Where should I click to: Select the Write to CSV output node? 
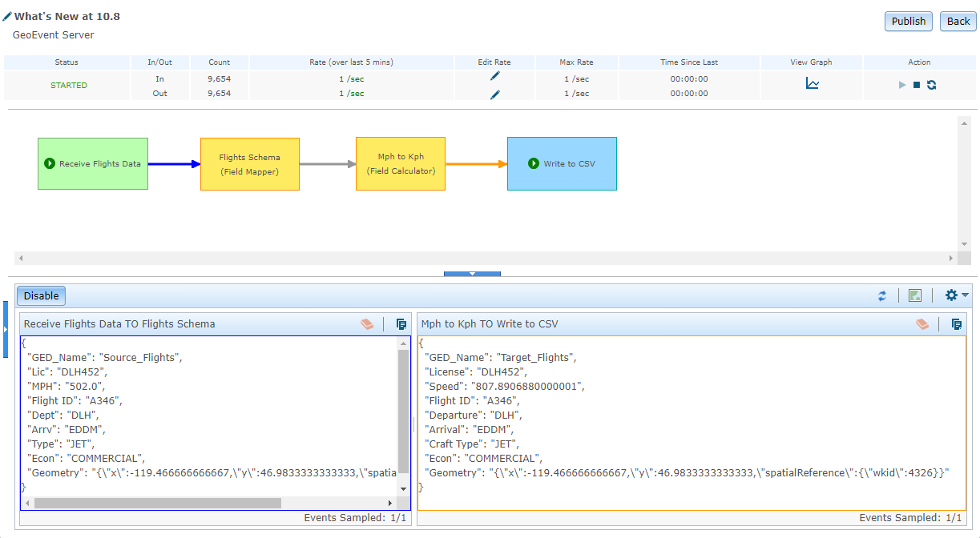[x=562, y=164]
